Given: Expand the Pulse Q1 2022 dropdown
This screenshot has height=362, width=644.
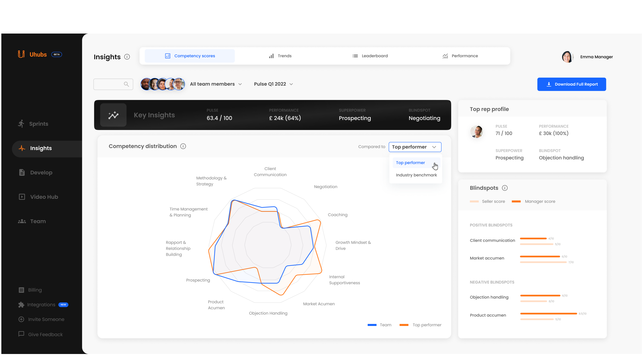Looking at the screenshot, I should pos(273,84).
